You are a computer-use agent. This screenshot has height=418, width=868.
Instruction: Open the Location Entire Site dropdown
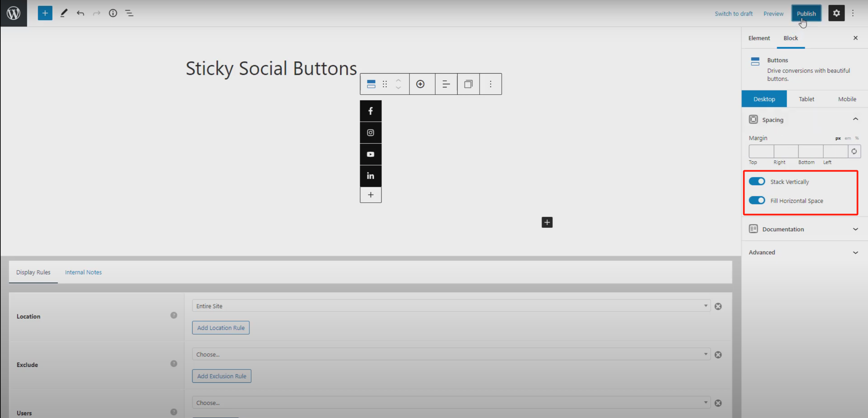450,306
